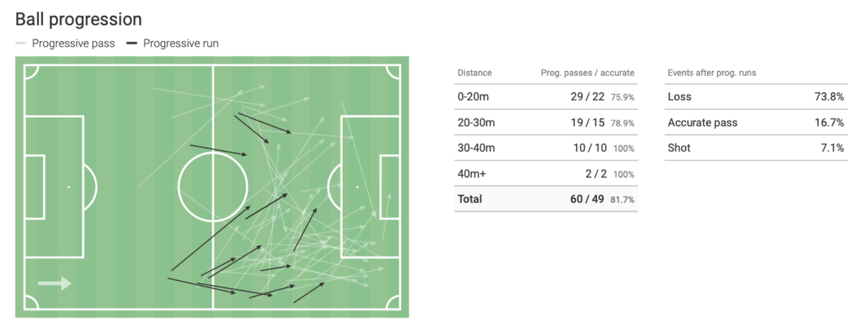This screenshot has width=868, height=336.
Task: Select the Progressive pass legend label
Action: pyautogui.click(x=73, y=43)
